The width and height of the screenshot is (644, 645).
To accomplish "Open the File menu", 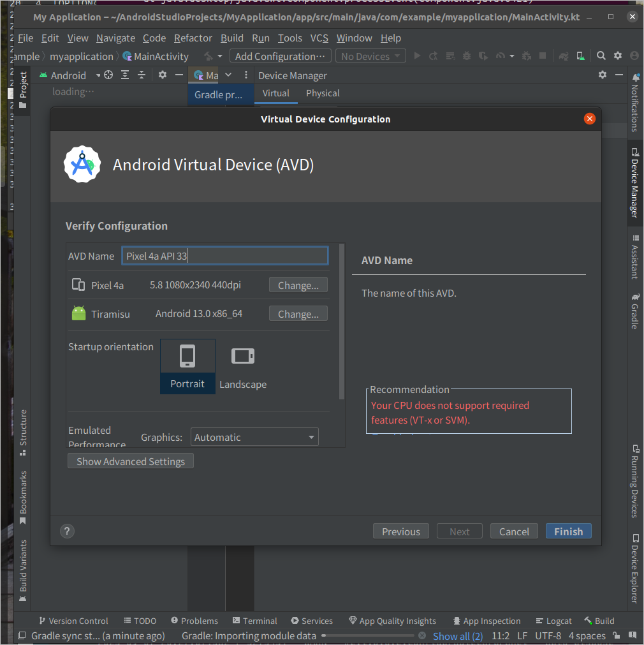I will point(26,38).
